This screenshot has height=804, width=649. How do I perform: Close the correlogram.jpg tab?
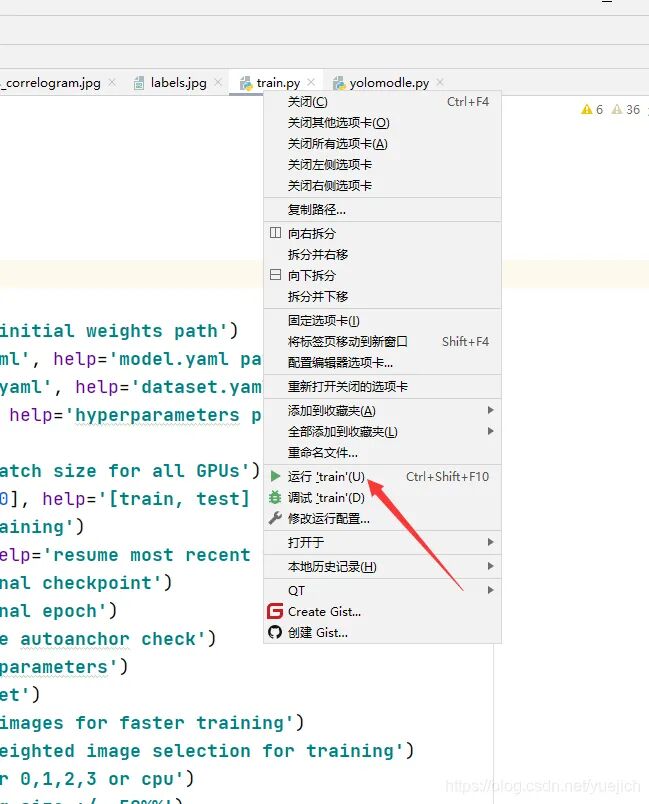[x=112, y=82]
